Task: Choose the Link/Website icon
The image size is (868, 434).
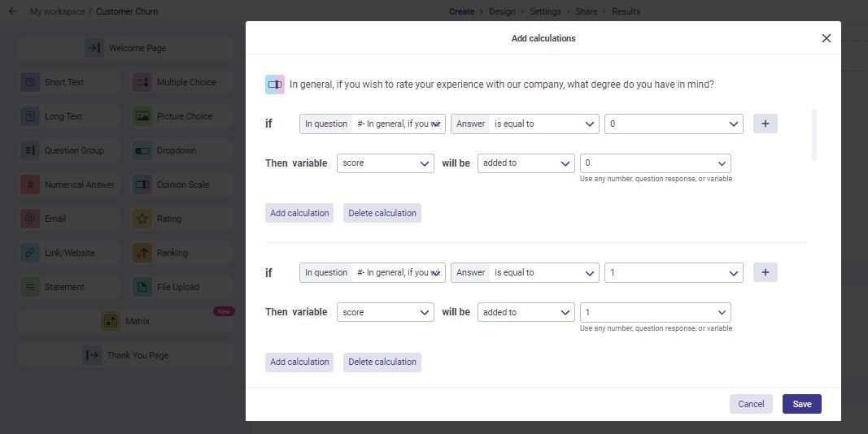Action: tap(30, 253)
